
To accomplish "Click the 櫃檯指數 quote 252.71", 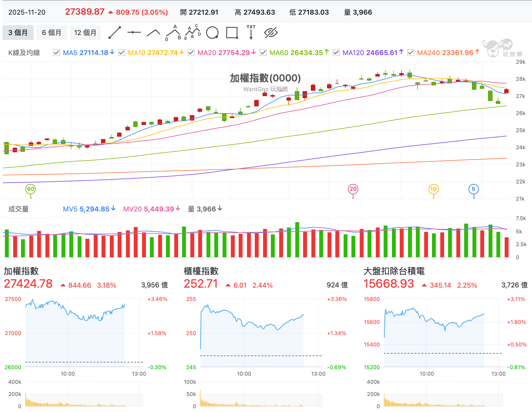I will [201, 284].
